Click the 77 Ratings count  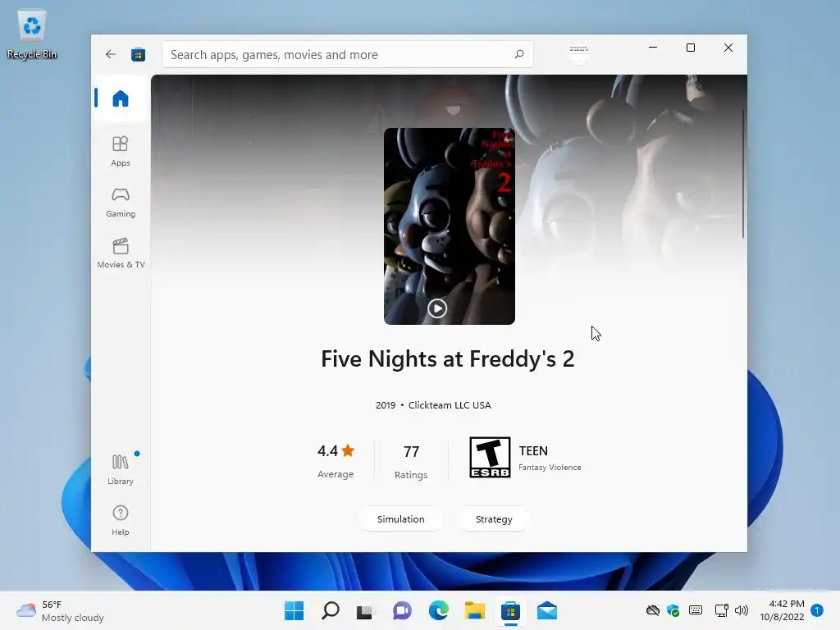coord(411,461)
